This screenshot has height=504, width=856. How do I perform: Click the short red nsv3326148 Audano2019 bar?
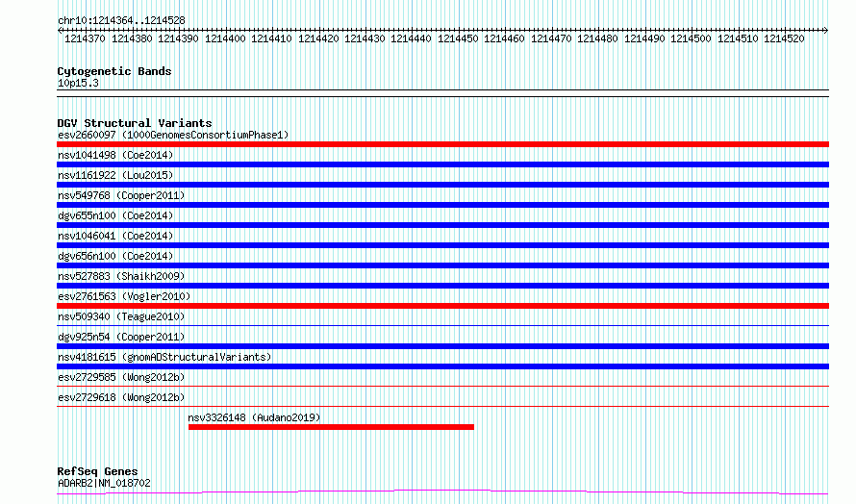[x=332, y=427]
